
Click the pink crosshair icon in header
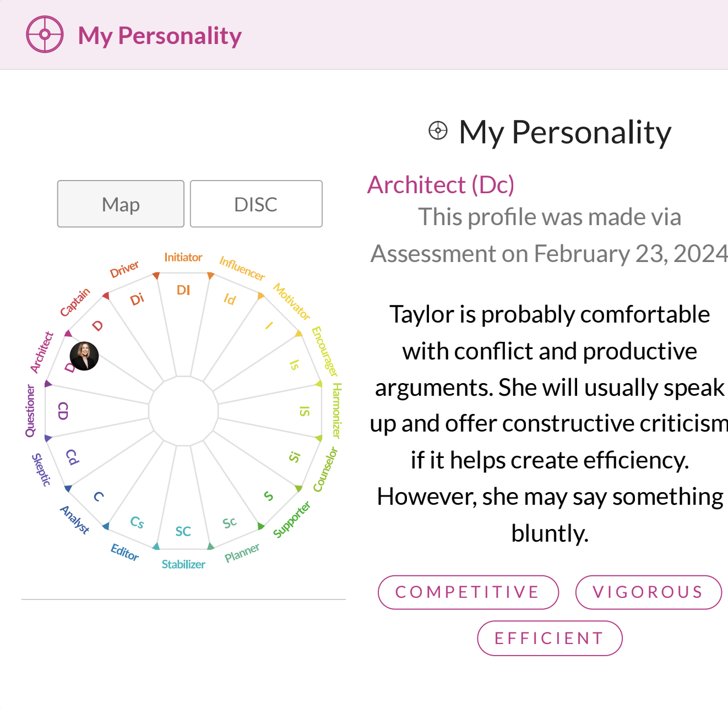[x=45, y=35]
